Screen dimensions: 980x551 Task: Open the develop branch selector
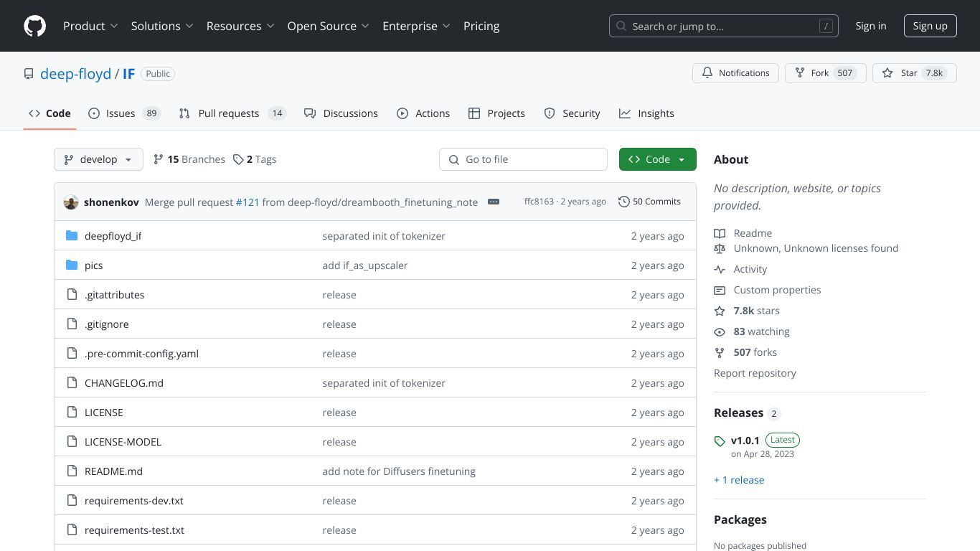[98, 159]
